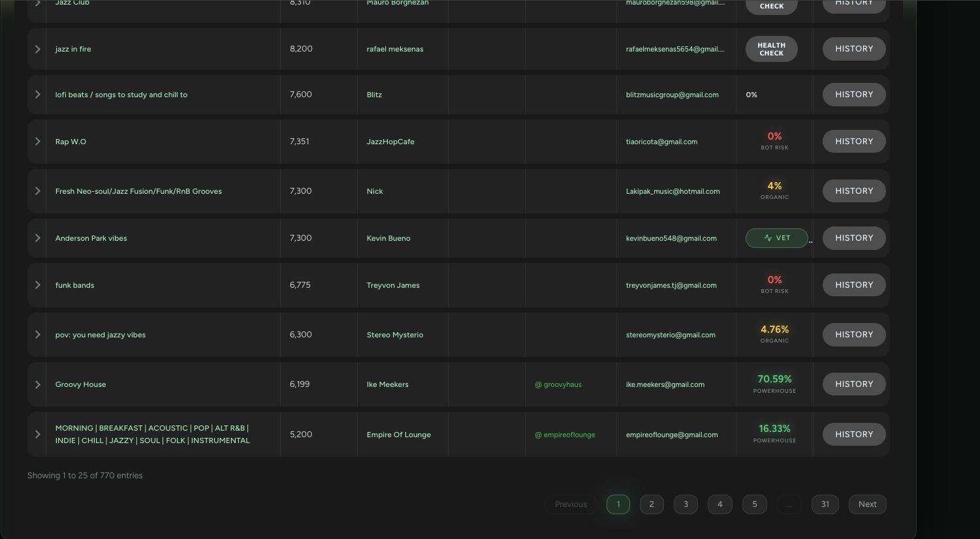This screenshot has height=539, width=980.
Task: Click email stereomysterio@gmail.com
Action: coord(671,335)
